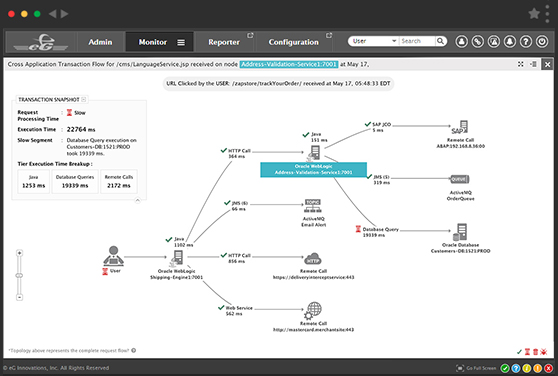Viewport: 558px width, 376px height.
Task: Click the HTTP Call 856 ms label
Action: pos(236,258)
